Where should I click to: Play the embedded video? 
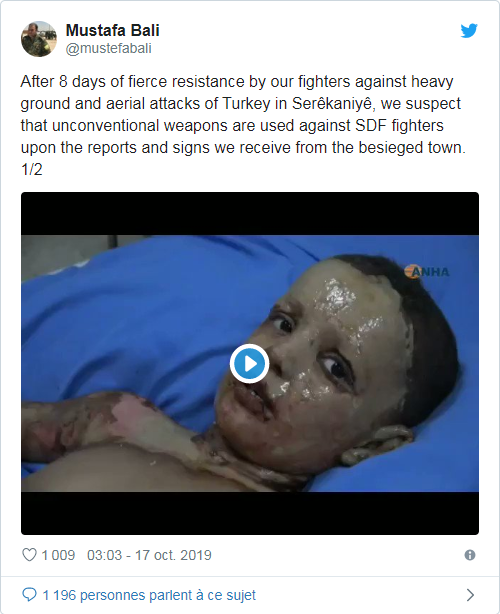[x=249, y=363]
